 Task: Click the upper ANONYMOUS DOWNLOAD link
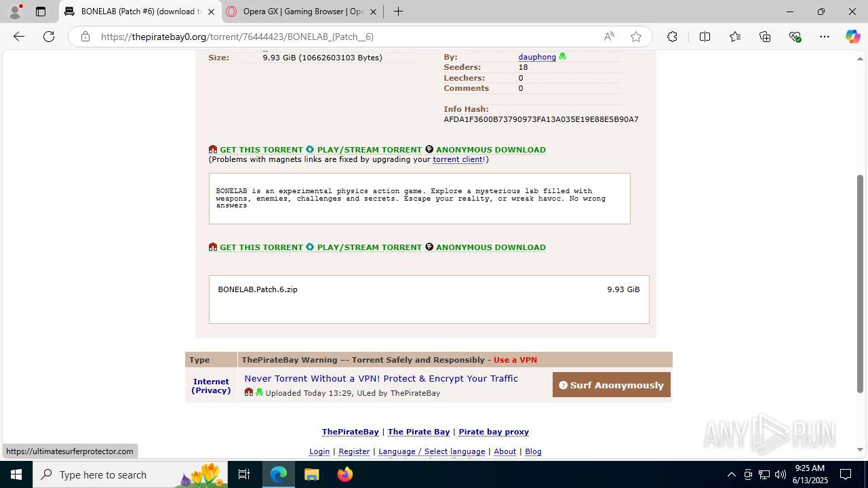pos(491,150)
